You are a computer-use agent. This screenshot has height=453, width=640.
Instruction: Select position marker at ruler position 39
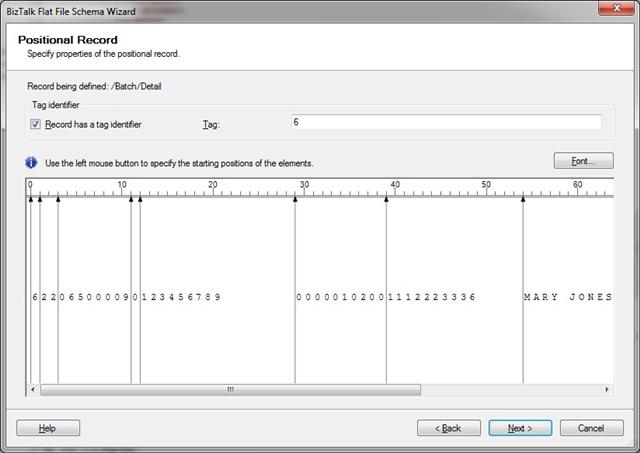tap(387, 199)
